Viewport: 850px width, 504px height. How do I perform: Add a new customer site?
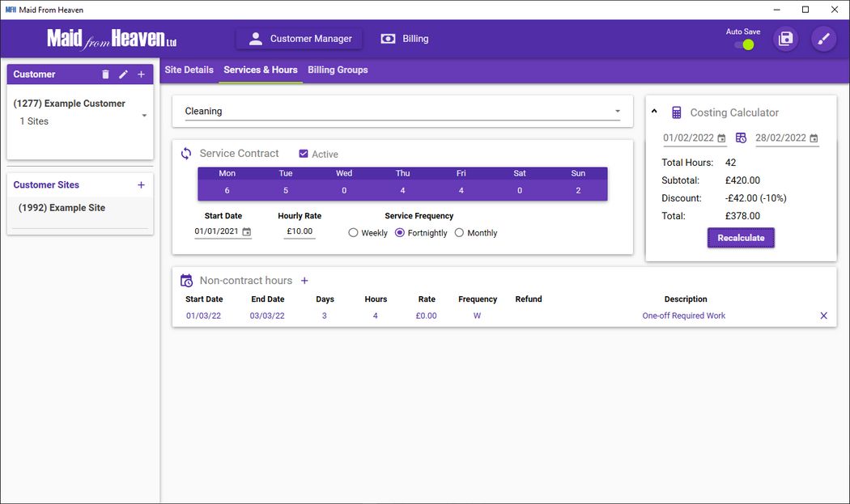pos(141,185)
